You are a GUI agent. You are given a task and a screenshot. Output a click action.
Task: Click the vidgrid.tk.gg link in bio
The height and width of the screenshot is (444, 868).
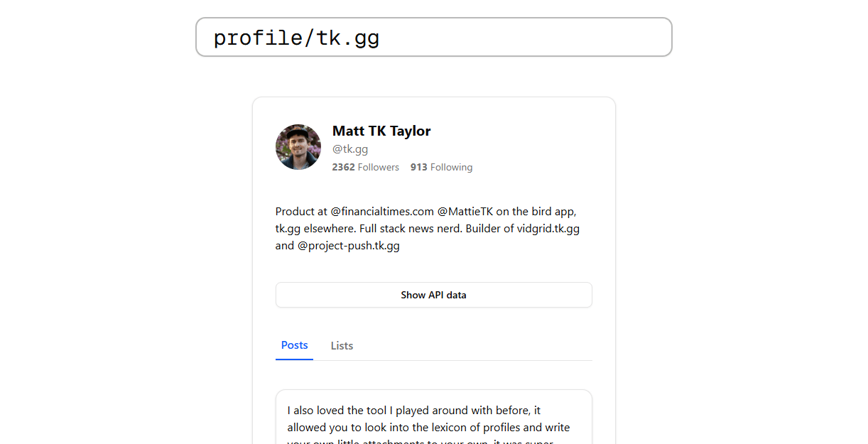coord(548,229)
